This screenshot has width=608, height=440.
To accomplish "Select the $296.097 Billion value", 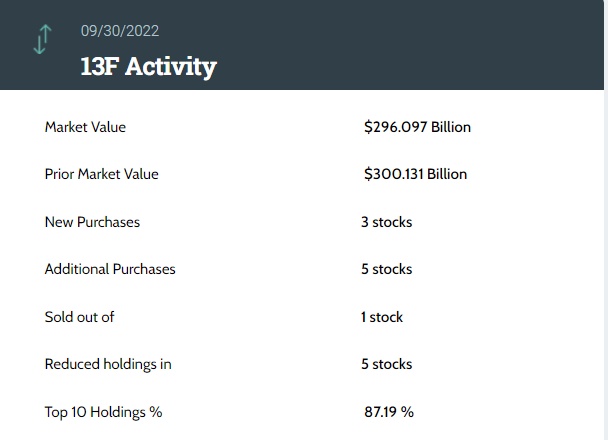I will [417, 127].
